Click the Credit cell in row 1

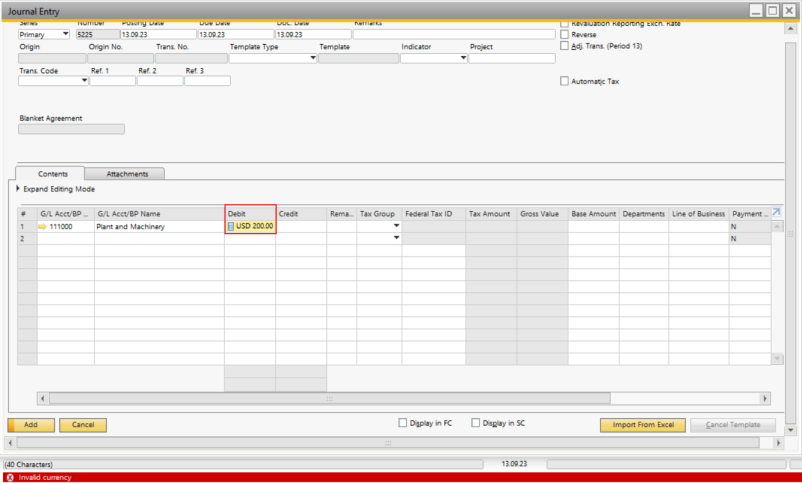pyautogui.click(x=301, y=226)
